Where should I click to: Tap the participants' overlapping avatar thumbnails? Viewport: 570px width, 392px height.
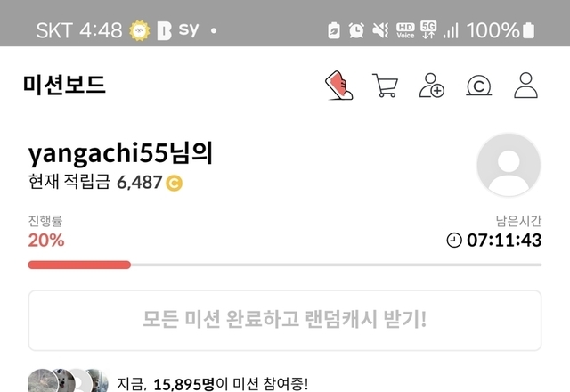point(69,381)
